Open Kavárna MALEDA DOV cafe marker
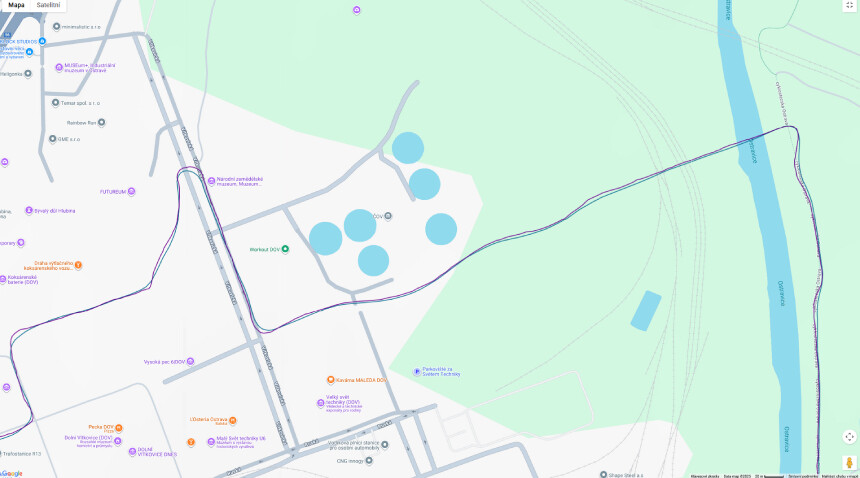 coord(331,380)
